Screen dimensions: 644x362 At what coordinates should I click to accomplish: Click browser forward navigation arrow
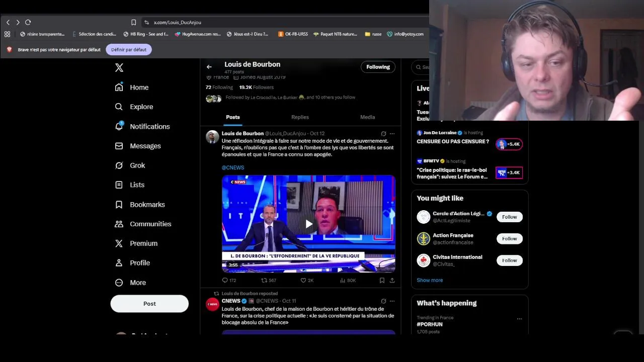click(18, 22)
